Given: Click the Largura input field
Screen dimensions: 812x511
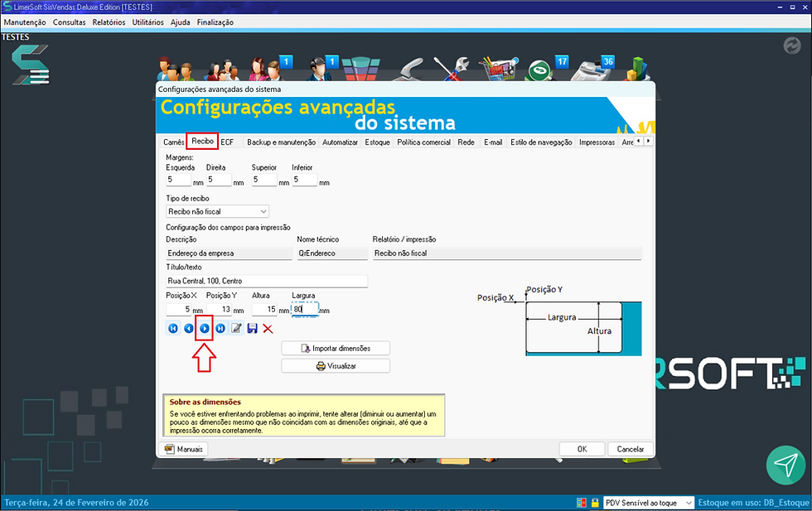Looking at the screenshot, I should tap(305, 309).
